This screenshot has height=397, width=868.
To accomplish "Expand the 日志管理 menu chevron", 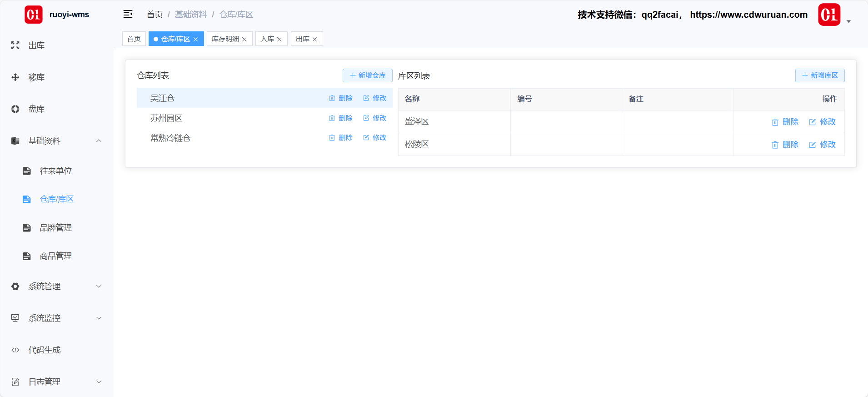I will 99,382.
